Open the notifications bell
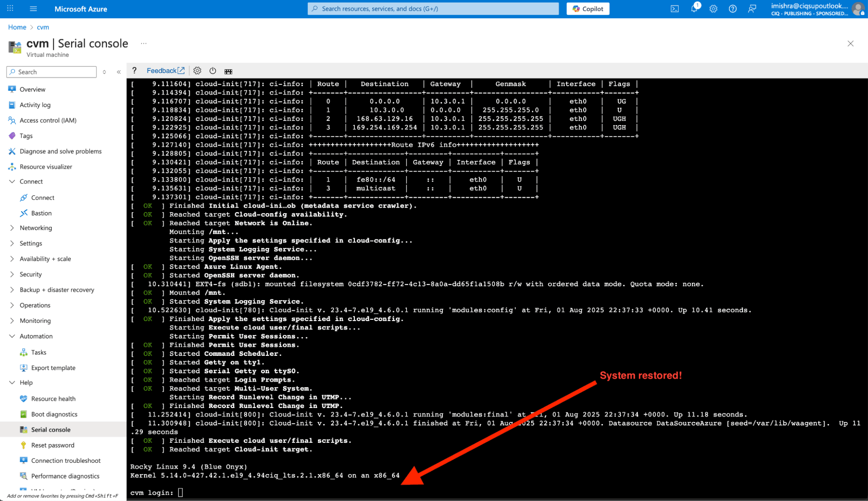The height and width of the screenshot is (501, 868). [694, 9]
